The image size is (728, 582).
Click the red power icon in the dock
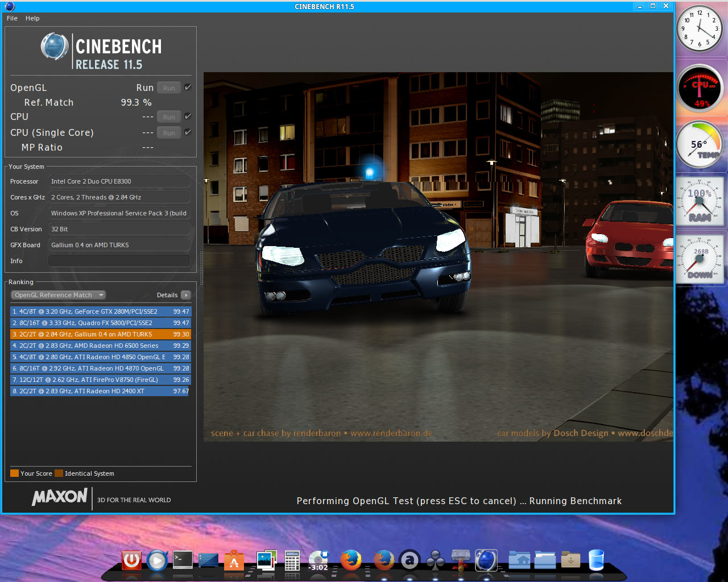[132, 560]
